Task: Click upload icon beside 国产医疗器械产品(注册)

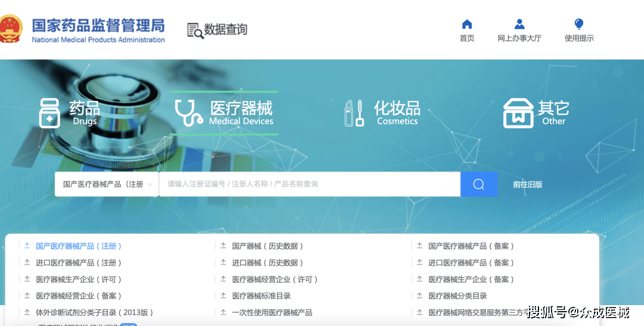Action: (x=27, y=246)
